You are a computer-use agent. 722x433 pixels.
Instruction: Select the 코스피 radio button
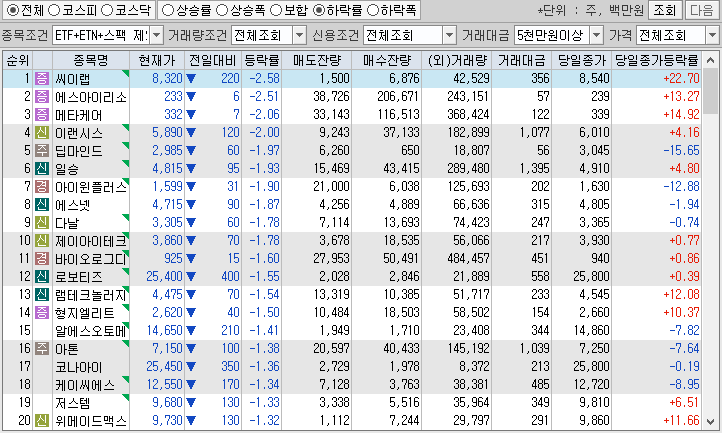[x=54, y=10]
